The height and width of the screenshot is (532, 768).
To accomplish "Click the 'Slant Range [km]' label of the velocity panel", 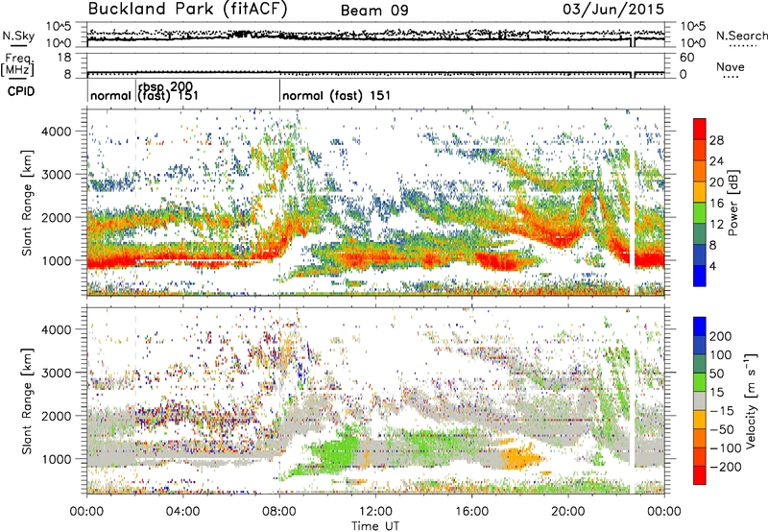I will point(27,400).
